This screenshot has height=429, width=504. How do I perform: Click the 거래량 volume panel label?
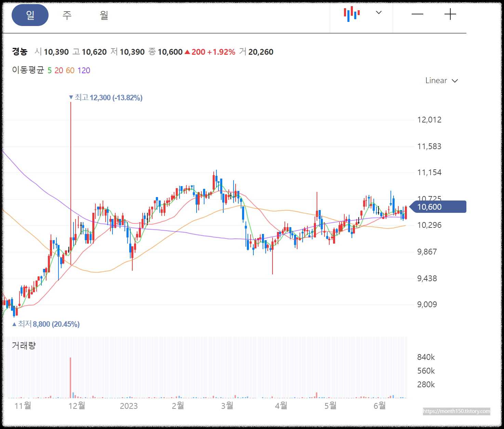24,346
